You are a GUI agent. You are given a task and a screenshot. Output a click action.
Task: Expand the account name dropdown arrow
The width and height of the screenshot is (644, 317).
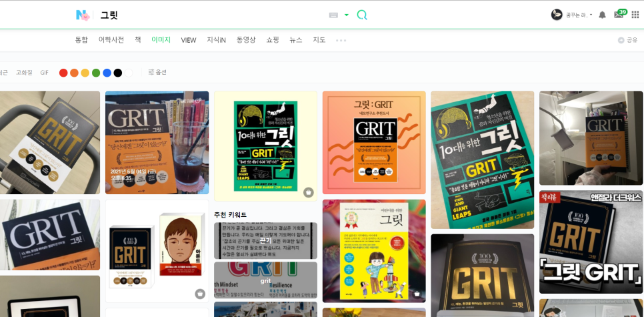pyautogui.click(x=591, y=15)
